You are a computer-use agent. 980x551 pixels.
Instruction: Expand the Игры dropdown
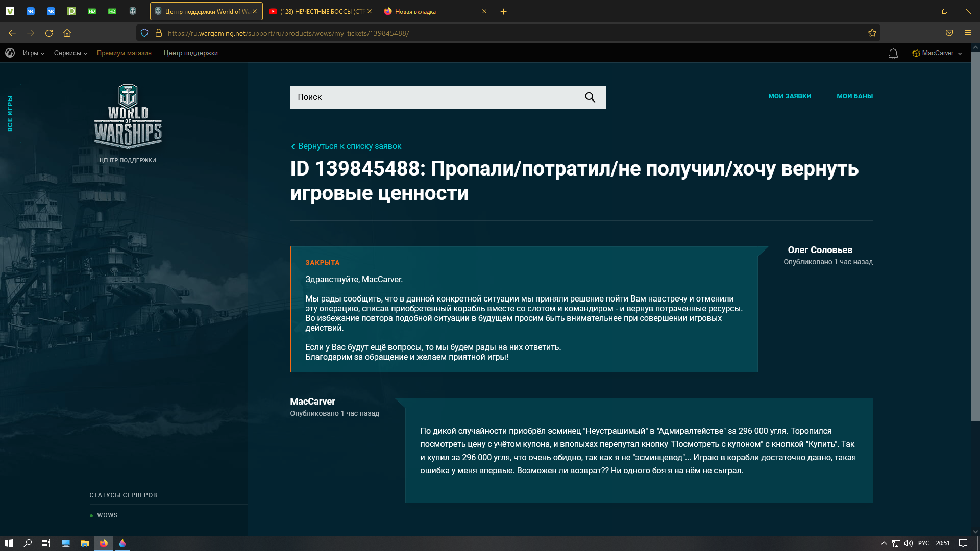click(33, 53)
